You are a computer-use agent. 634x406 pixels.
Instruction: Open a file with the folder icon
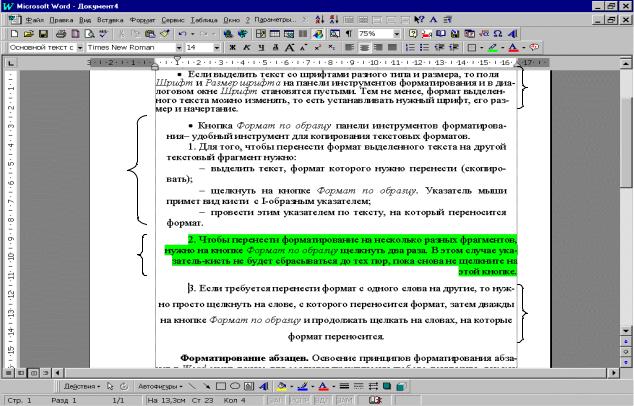tap(28, 34)
